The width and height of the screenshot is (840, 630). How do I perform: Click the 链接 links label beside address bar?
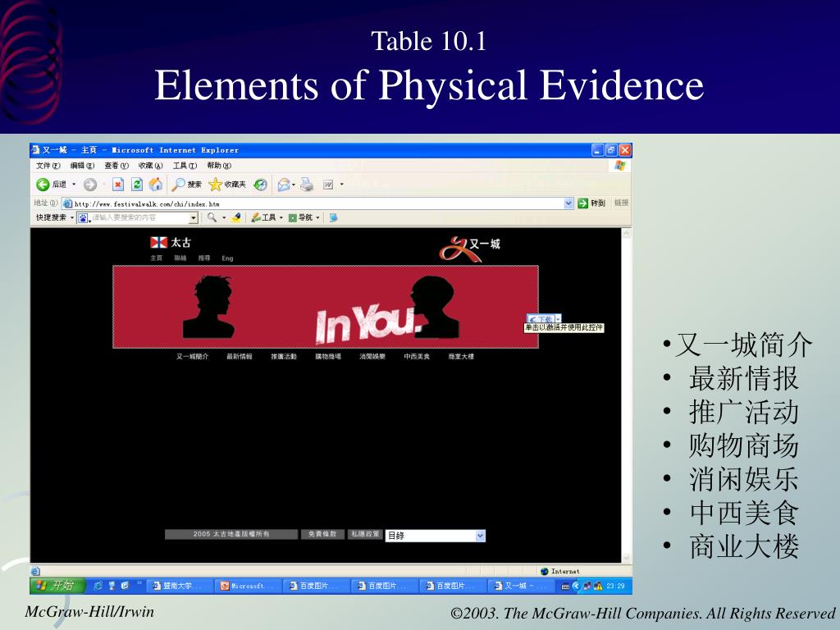pyautogui.click(x=622, y=203)
